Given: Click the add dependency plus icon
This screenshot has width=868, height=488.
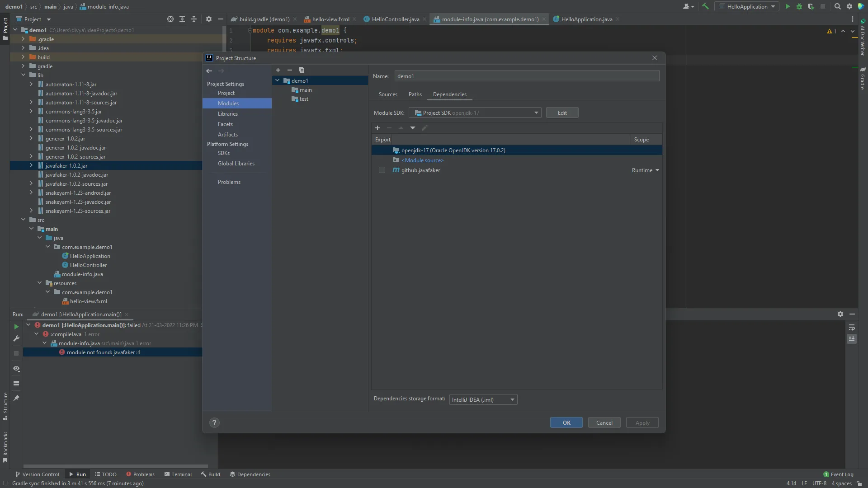Looking at the screenshot, I should click(377, 128).
